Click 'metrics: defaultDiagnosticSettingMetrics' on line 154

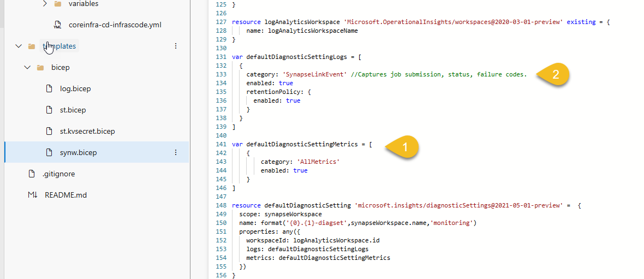click(x=318, y=258)
